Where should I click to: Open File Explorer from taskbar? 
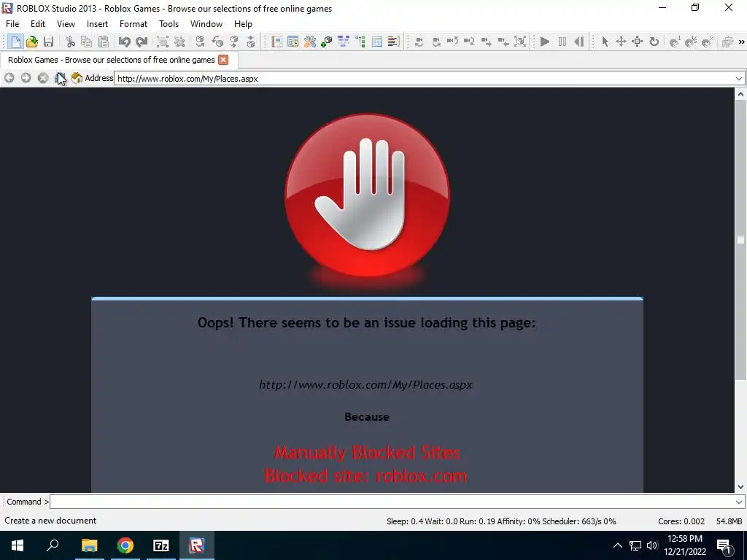(x=89, y=545)
